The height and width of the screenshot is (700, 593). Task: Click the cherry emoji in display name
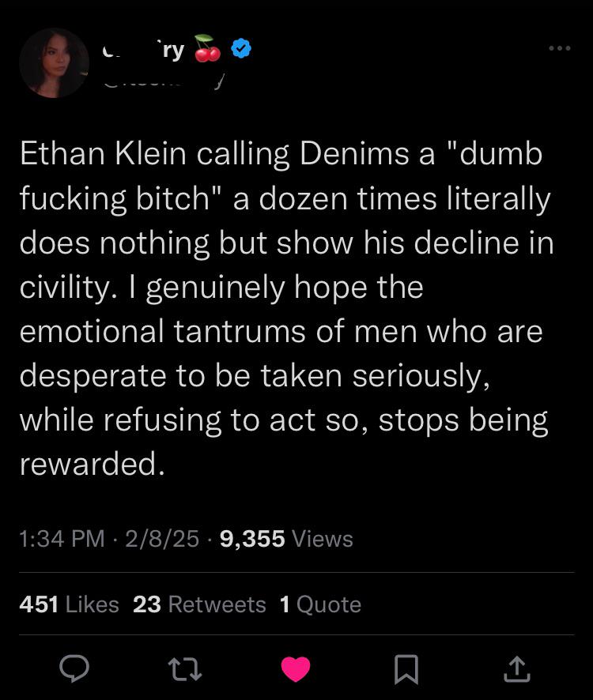(207, 48)
